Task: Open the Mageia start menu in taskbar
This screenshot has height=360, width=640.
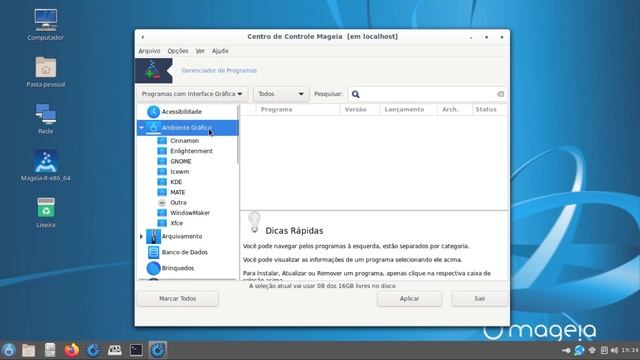Action: pos(9,350)
